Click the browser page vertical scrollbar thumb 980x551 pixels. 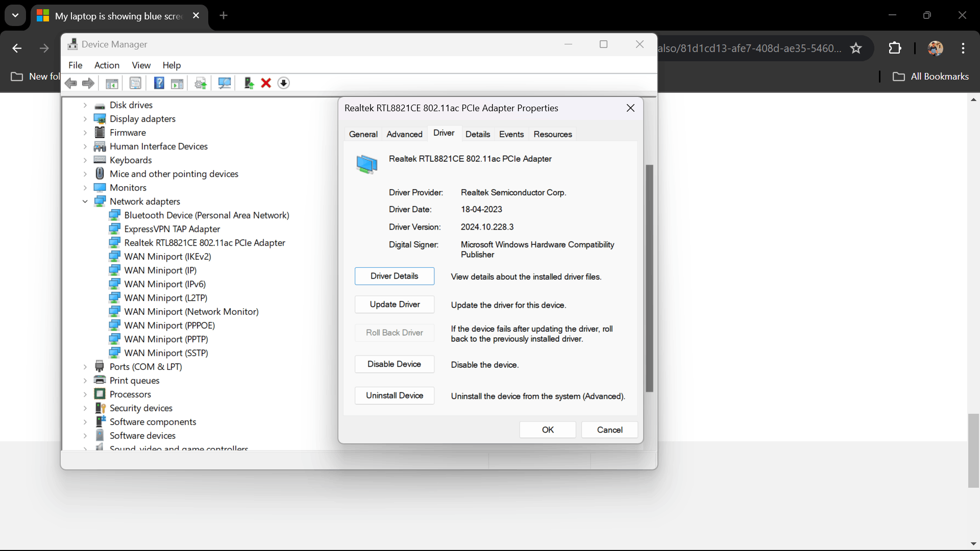tap(974, 450)
